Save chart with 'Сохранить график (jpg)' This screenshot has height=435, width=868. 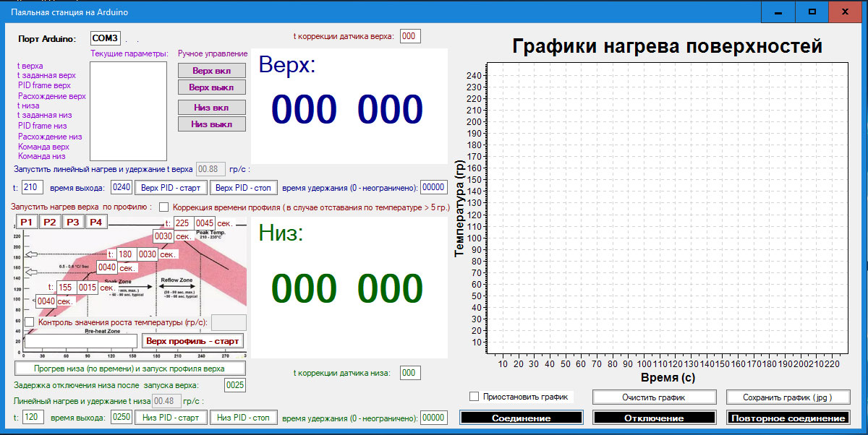tap(788, 397)
